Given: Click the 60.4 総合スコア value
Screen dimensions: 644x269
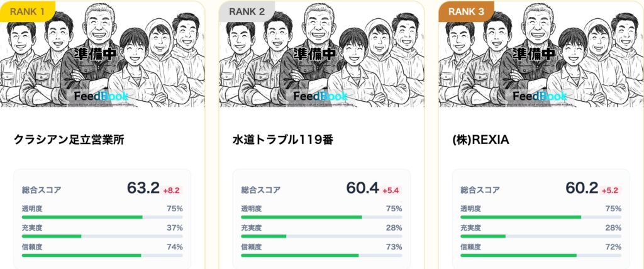Looking at the screenshot, I should (x=362, y=189).
